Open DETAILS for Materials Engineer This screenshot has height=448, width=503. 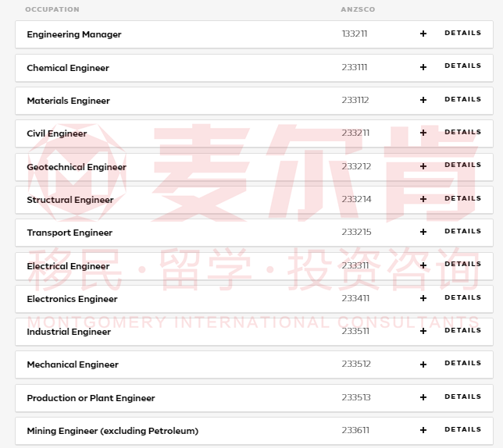[462, 99]
